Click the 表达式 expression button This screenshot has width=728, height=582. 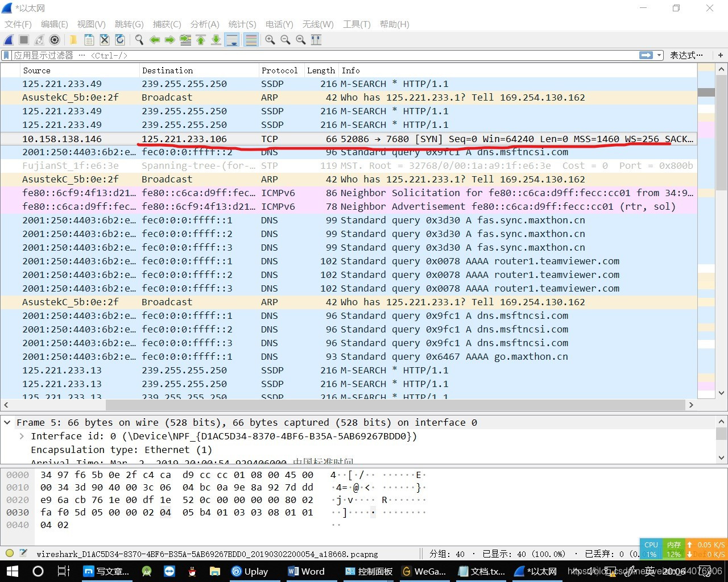(686, 55)
